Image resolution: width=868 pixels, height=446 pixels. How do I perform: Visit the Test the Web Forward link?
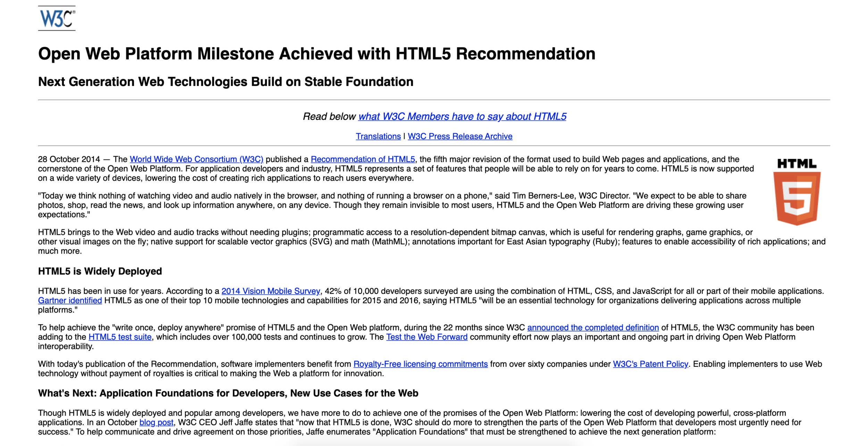pos(427,337)
